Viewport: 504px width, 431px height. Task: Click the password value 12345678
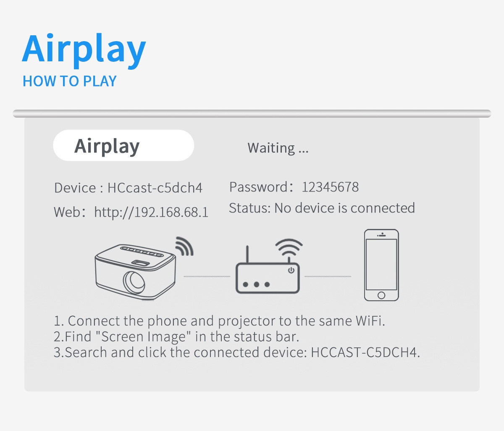pyautogui.click(x=330, y=187)
